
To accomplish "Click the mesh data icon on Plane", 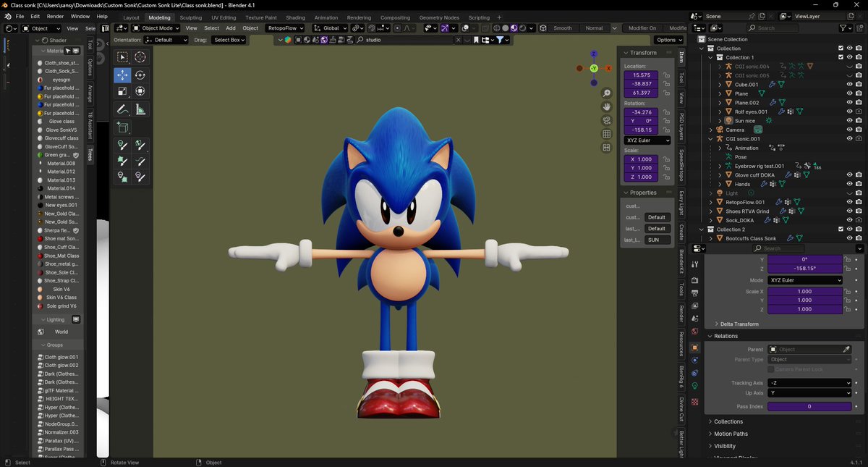I will [x=762, y=93].
